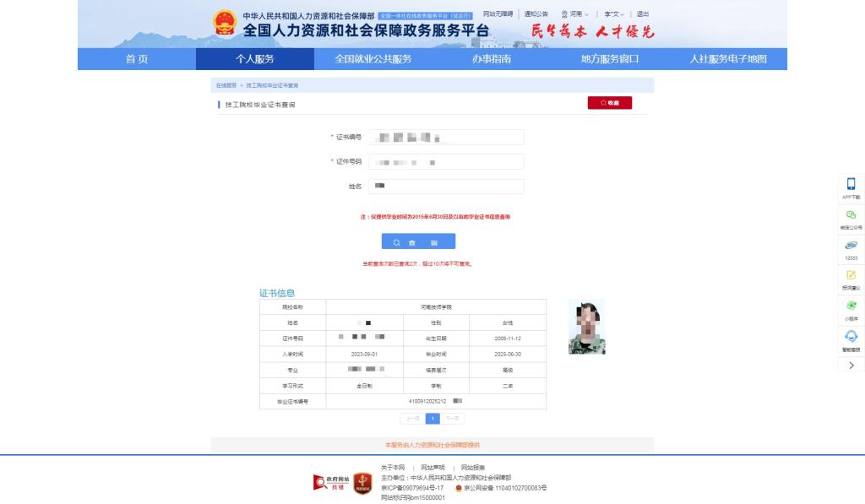
Task: Click the 通知公告 link
Action: [536, 14]
